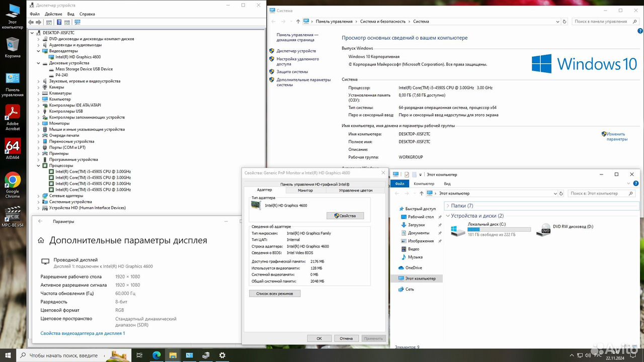
Task: Open Windows Start menu
Action: point(9,355)
